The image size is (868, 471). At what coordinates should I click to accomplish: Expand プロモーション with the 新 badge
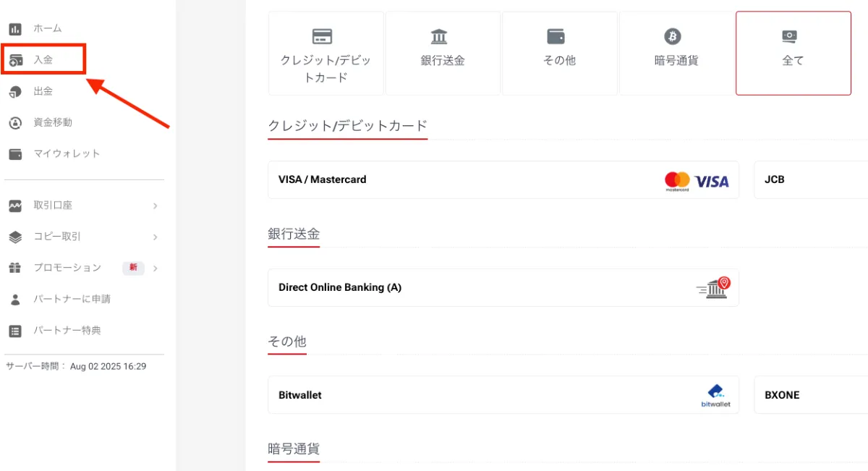[83, 268]
